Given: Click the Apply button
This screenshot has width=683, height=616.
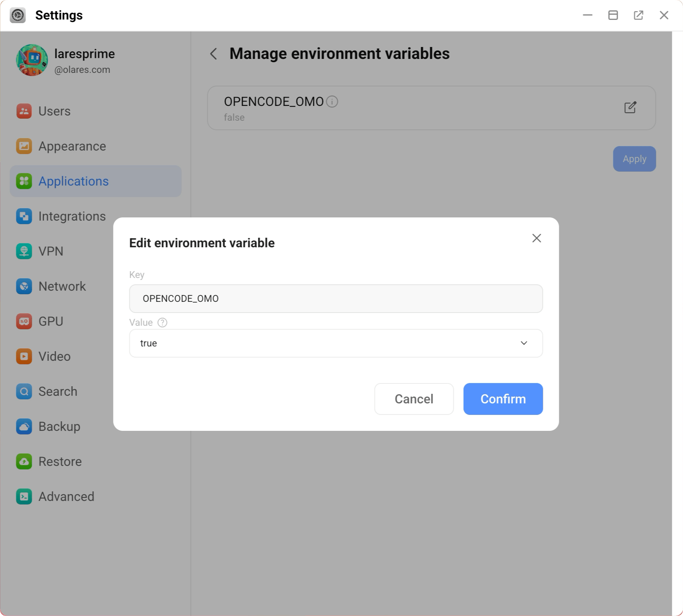Looking at the screenshot, I should coord(634,159).
